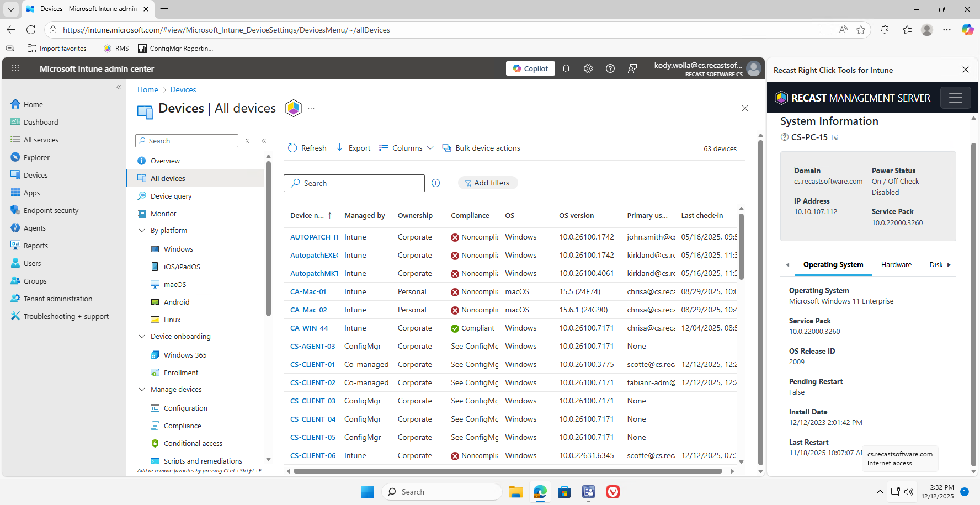Click the Recast hexagon icon beside All devices
The width and height of the screenshot is (980, 505).
pos(294,108)
